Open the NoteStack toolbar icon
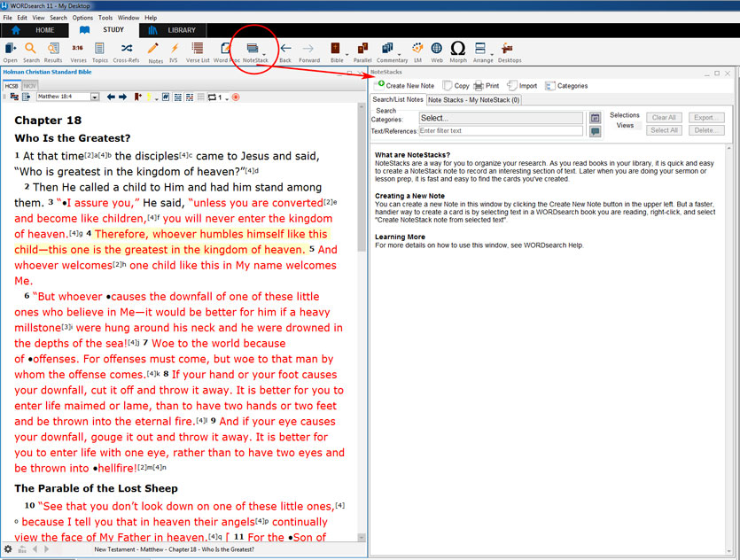Viewport: 740px width, 560px height. coord(253,49)
